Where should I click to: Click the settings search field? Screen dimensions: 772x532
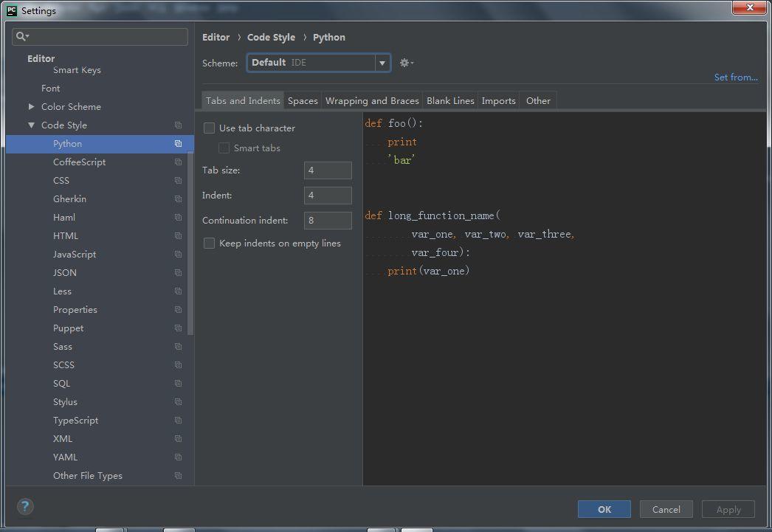click(x=100, y=36)
